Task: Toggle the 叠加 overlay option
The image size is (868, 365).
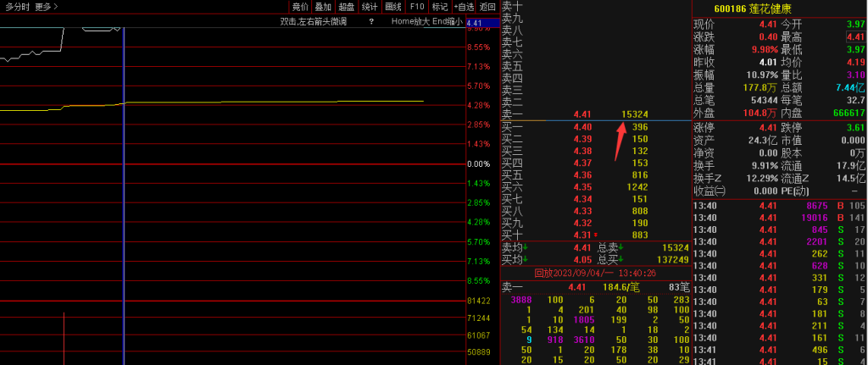Action: point(323,7)
